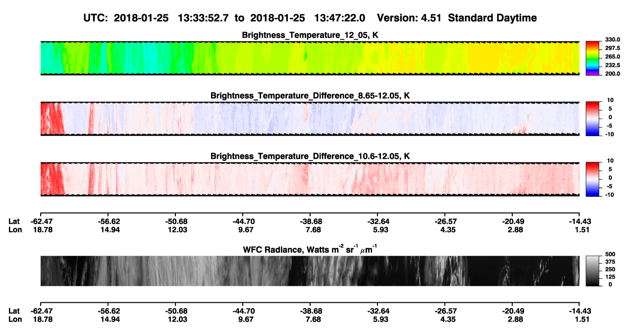The width and height of the screenshot is (644, 330).
Task: Click the end time '13:47:22.0' in header
Action: [x=340, y=18]
